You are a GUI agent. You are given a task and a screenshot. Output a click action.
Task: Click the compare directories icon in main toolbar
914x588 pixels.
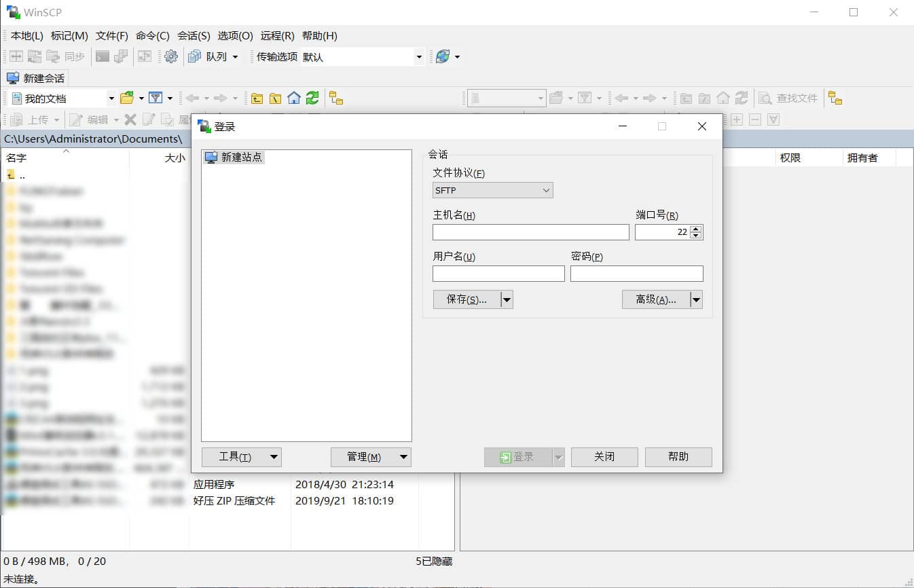coord(16,56)
